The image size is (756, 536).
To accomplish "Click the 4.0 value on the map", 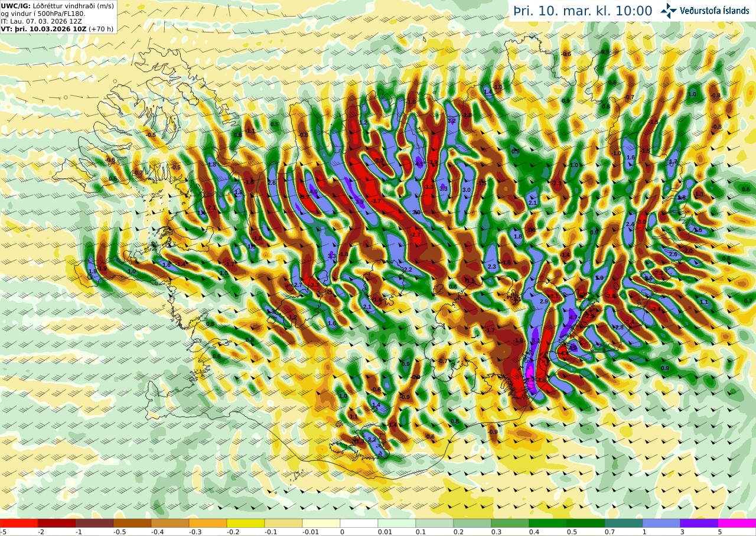I will [x=313, y=192].
